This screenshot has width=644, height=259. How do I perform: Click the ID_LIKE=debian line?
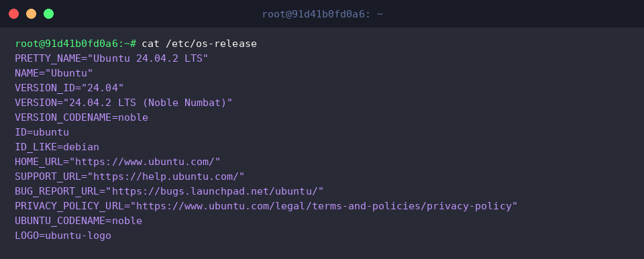pyautogui.click(x=57, y=147)
